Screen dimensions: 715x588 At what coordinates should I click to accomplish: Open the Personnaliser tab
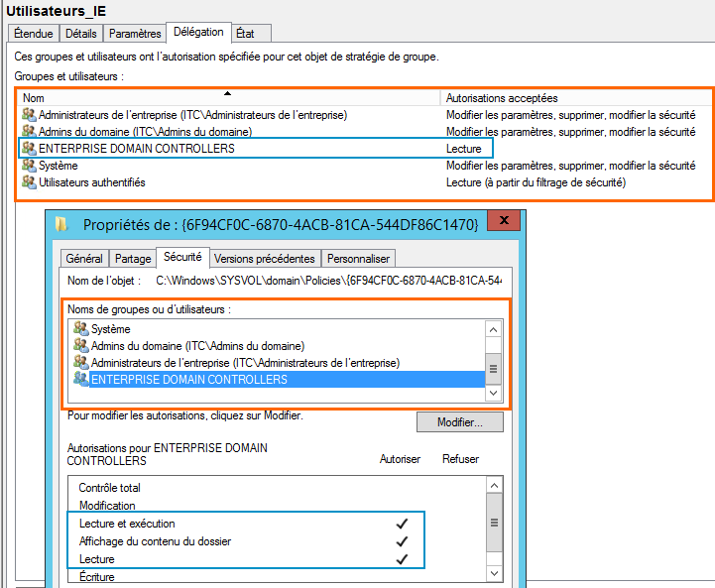358,259
